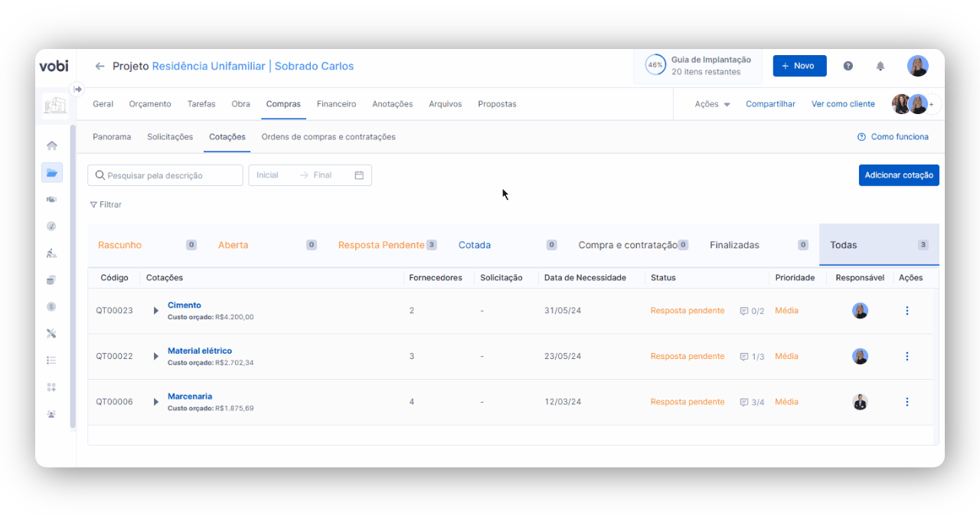Screen dimensions: 980x516
Task: Open the Material elétrico quotation link
Action: 200,351
